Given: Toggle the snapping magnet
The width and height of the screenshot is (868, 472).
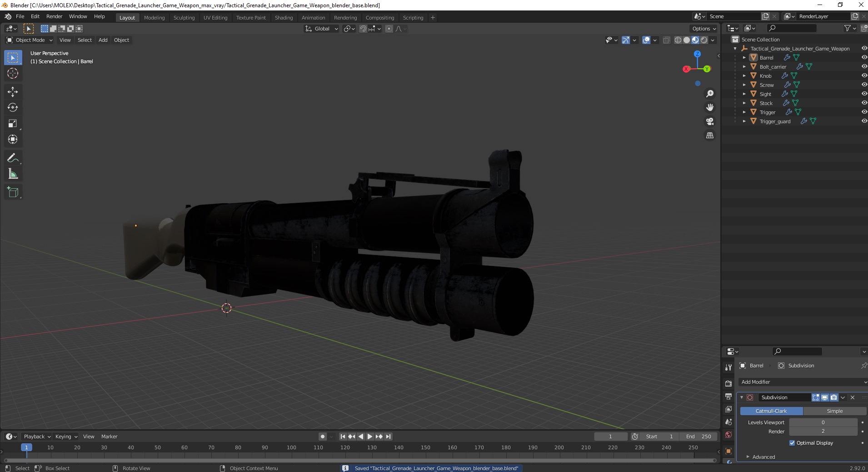Looking at the screenshot, I should click(363, 29).
